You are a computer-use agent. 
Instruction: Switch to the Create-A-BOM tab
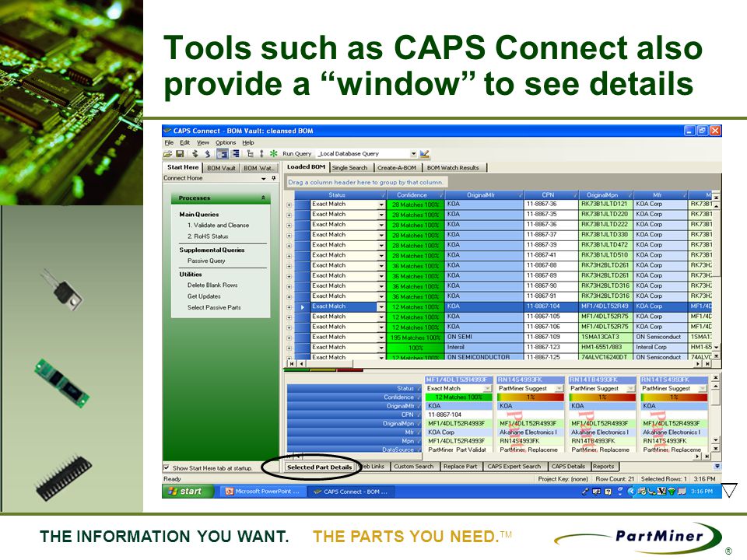tap(396, 168)
